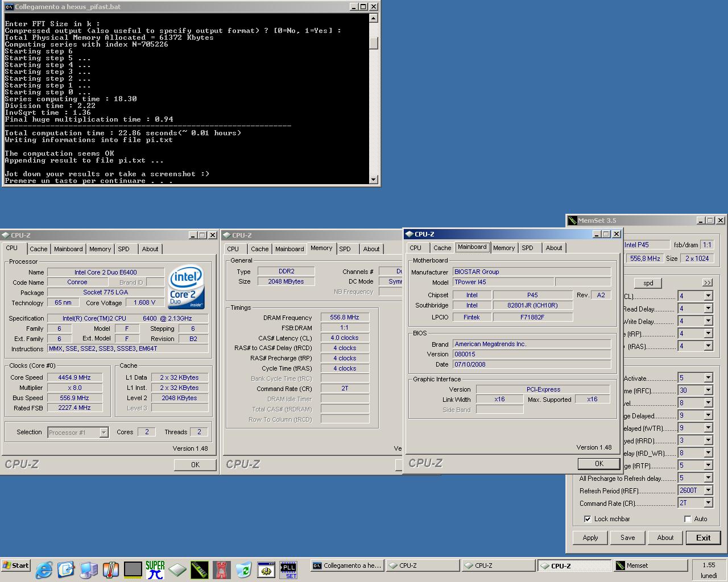Click the >> expand button in MemSet
728x582 pixels.
(x=707, y=282)
